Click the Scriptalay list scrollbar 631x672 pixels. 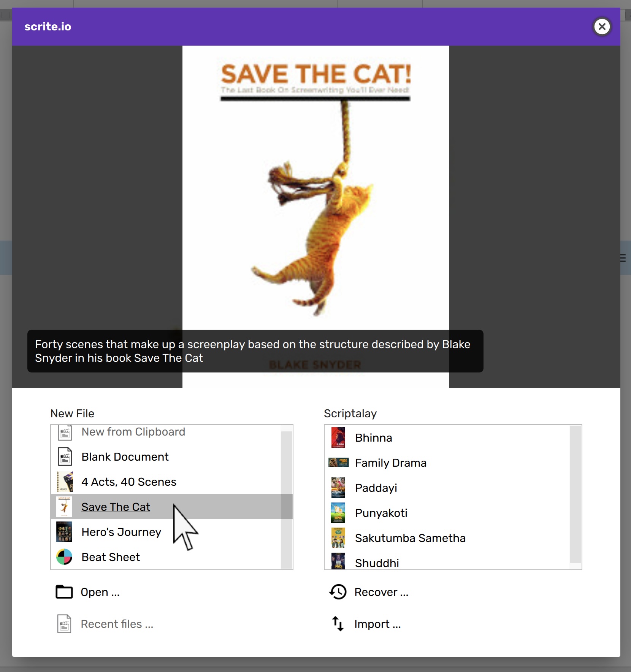coord(576,494)
